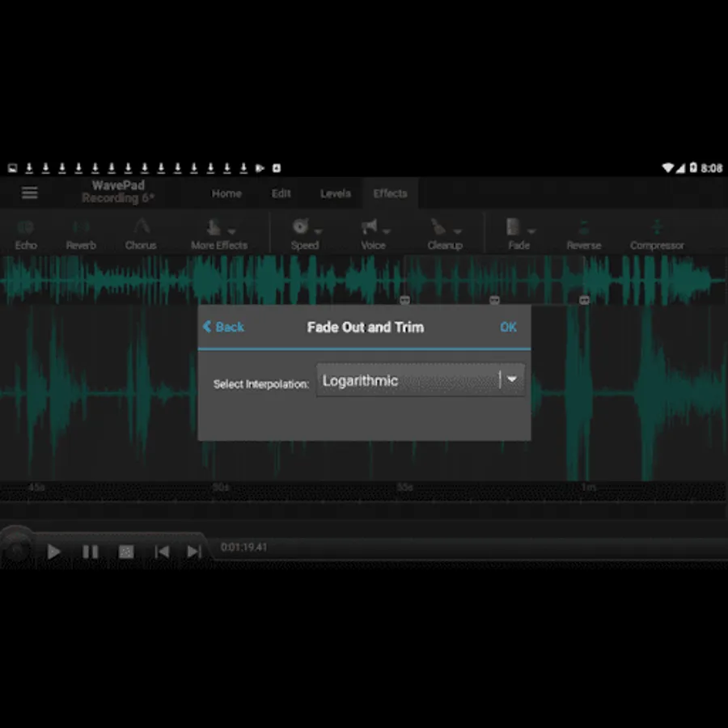Image resolution: width=728 pixels, height=728 pixels.
Task: Open the navigation drawer menu
Action: tap(30, 193)
